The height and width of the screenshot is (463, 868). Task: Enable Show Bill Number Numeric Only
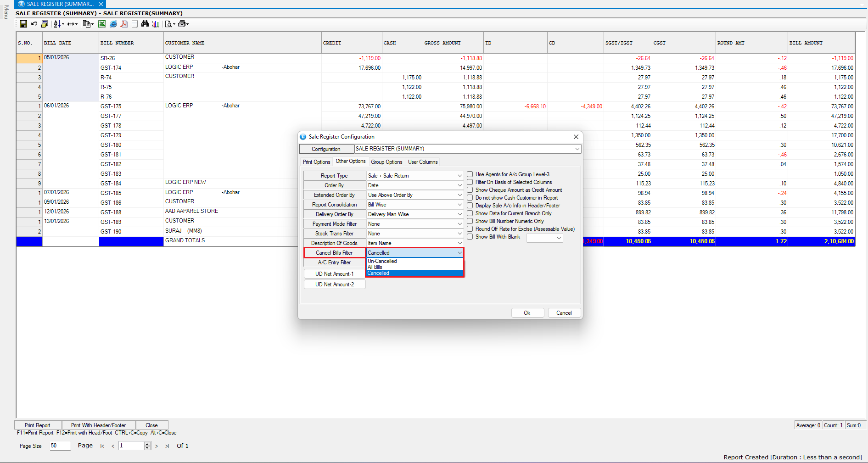click(x=470, y=221)
